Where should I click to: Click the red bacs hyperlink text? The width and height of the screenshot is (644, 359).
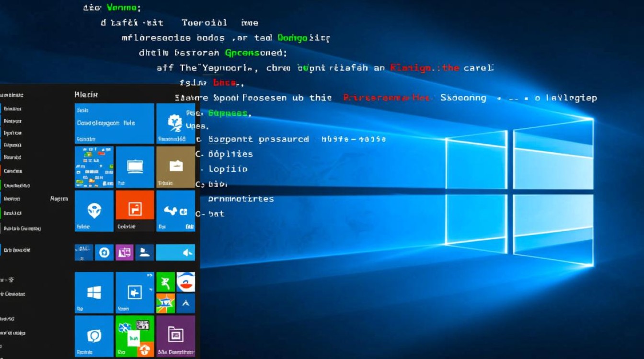(x=224, y=82)
